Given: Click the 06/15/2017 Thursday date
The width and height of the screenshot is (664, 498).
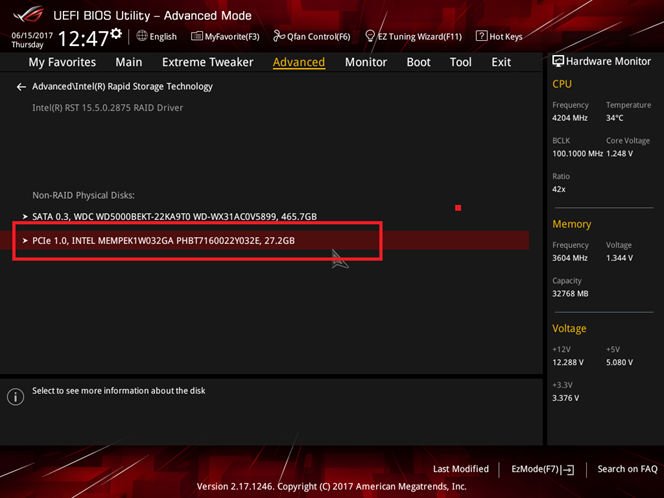Looking at the screenshot, I should [x=32, y=40].
